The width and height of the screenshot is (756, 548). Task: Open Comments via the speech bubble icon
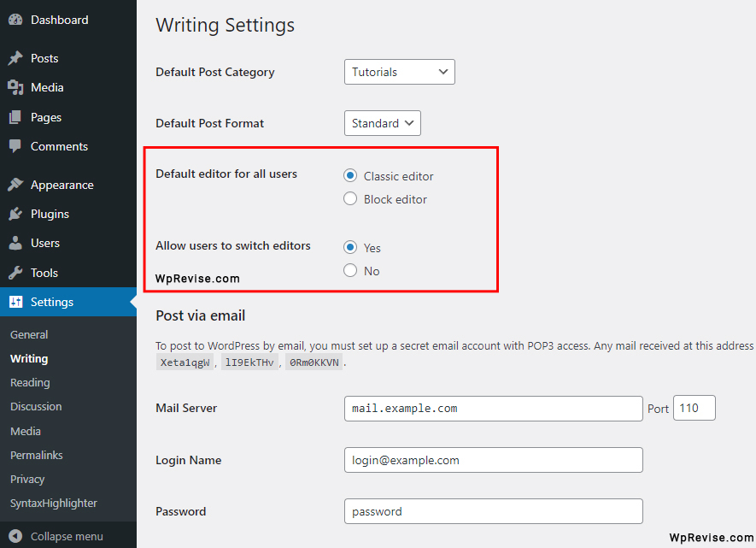click(17, 146)
